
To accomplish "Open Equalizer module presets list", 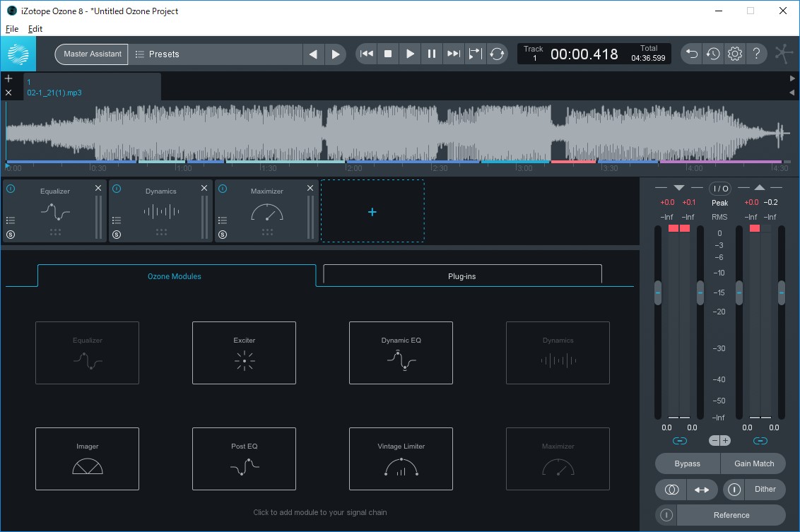I will [x=11, y=220].
